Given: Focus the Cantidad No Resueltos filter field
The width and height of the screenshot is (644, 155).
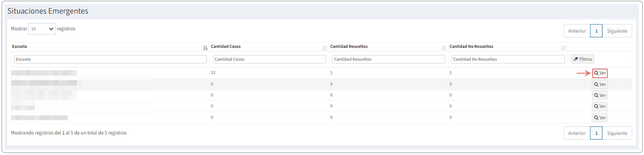Looking at the screenshot, I should (508, 59).
